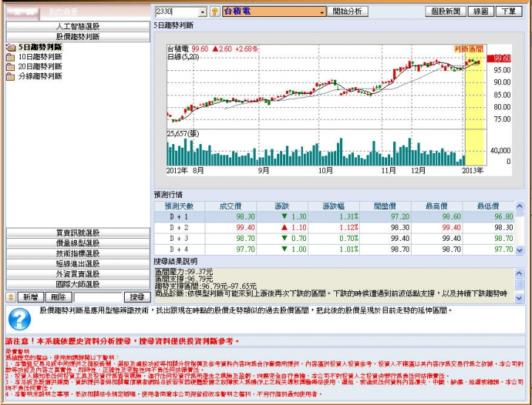Select the 分線趨勢判斷 tree item

[x=40, y=76]
